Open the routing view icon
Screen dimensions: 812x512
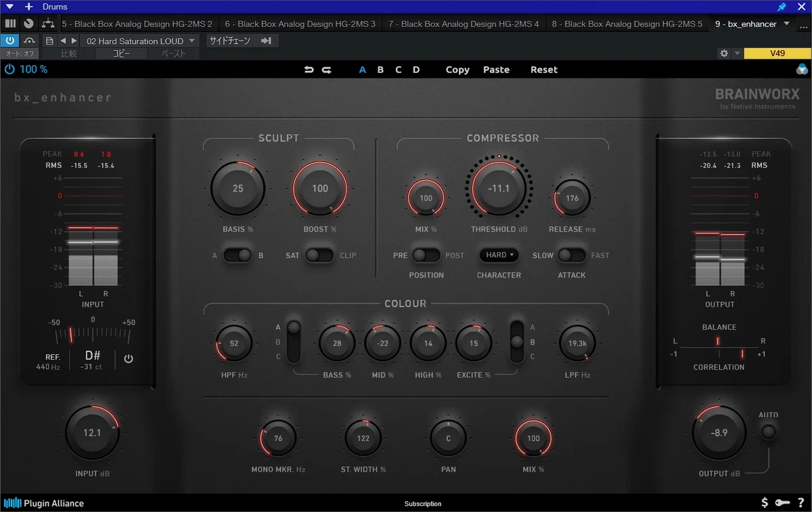click(x=47, y=24)
